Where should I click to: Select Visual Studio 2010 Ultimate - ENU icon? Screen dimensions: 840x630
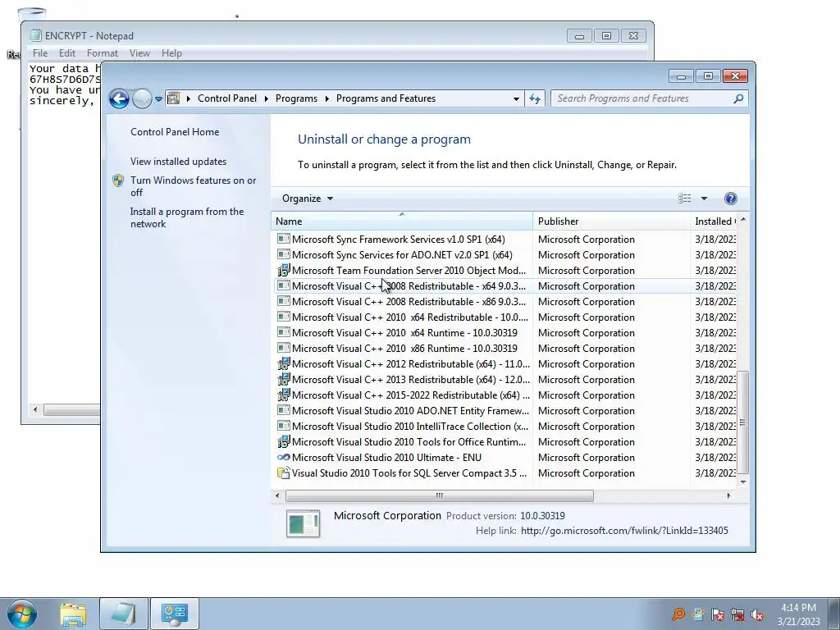click(283, 457)
